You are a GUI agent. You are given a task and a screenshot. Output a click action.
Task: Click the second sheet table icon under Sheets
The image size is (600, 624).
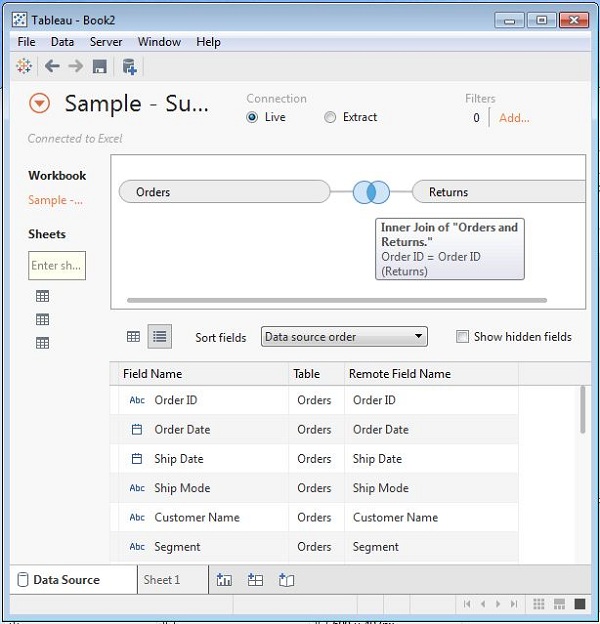pyautogui.click(x=43, y=319)
